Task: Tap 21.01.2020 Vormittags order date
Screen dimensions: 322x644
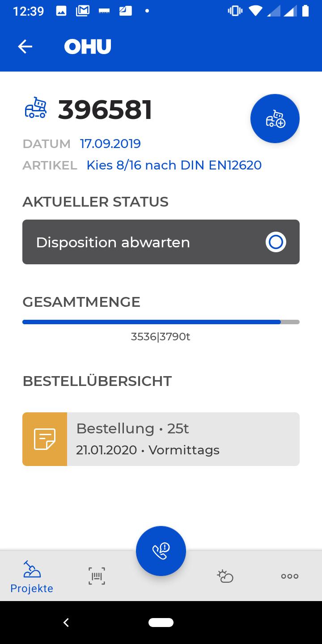Action: point(148,450)
